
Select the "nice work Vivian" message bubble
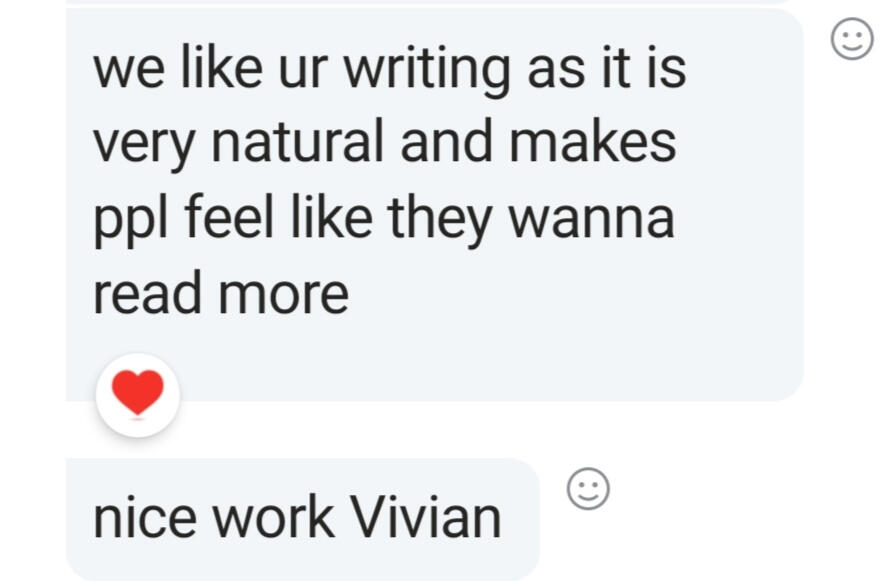pos(300,518)
